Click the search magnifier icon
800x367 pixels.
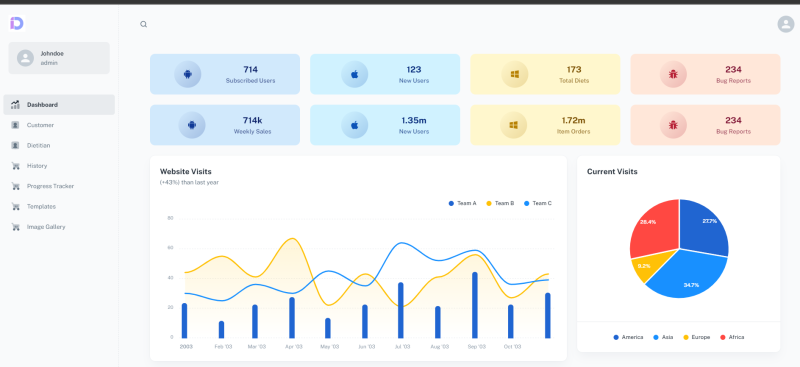pos(143,24)
